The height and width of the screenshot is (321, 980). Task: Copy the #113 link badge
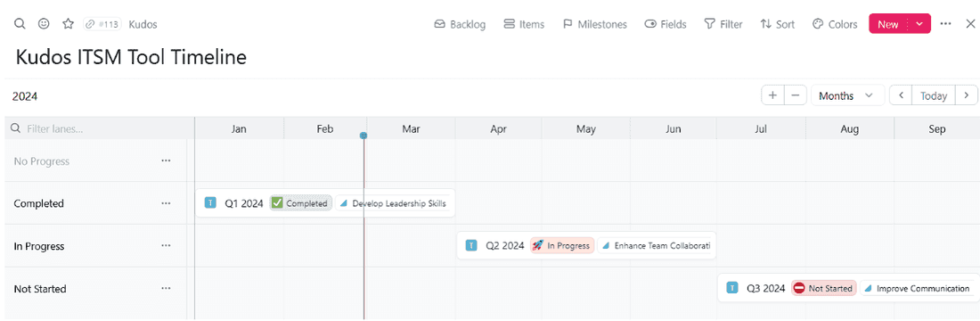click(x=102, y=24)
